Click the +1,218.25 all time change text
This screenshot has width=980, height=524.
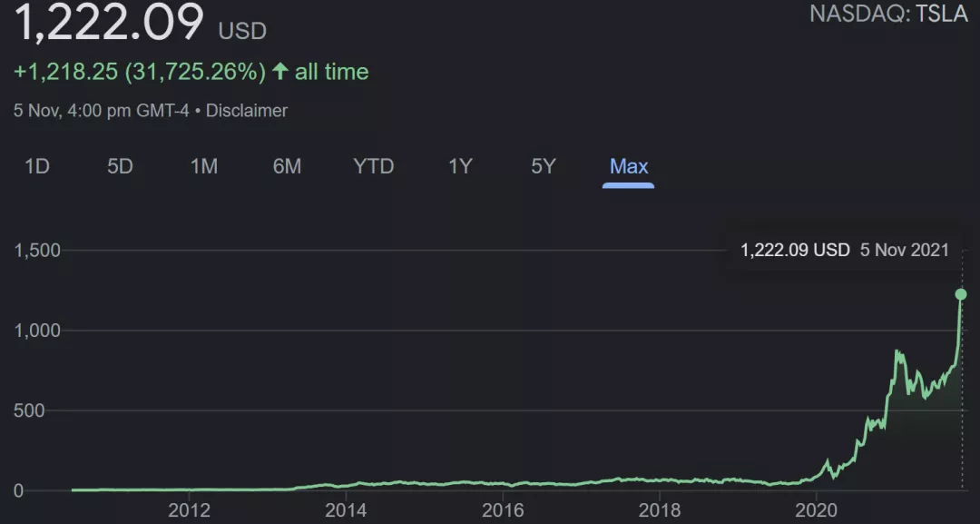tap(191, 72)
